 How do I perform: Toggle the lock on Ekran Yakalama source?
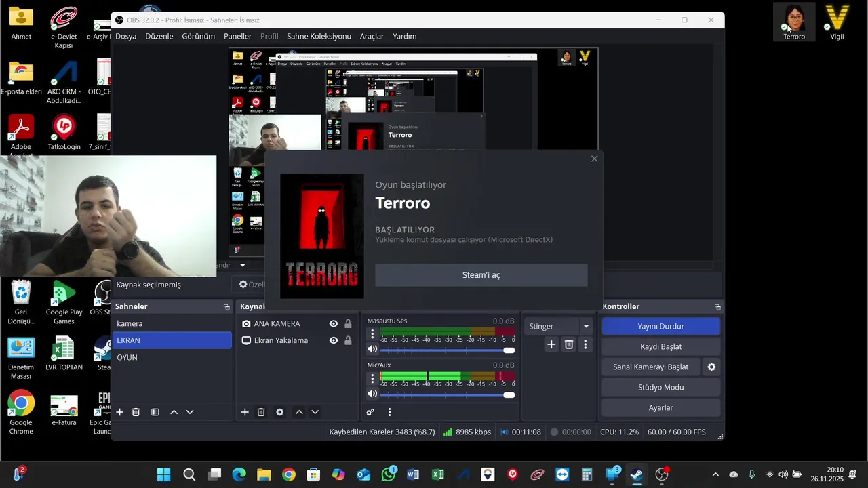coord(348,340)
